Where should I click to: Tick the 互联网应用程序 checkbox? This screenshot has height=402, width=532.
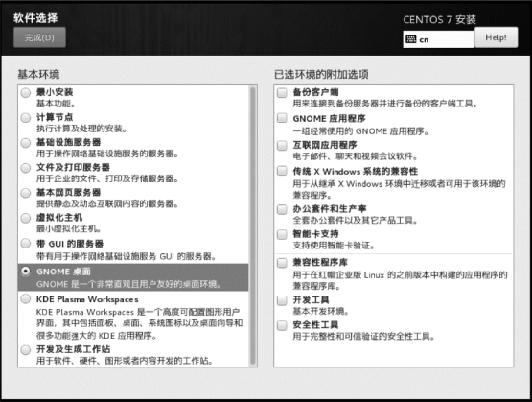(282, 145)
